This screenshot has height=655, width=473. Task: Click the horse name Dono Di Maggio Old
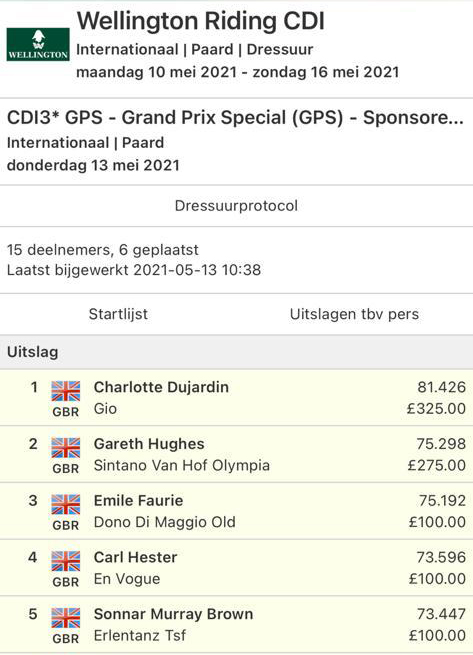coord(165,522)
